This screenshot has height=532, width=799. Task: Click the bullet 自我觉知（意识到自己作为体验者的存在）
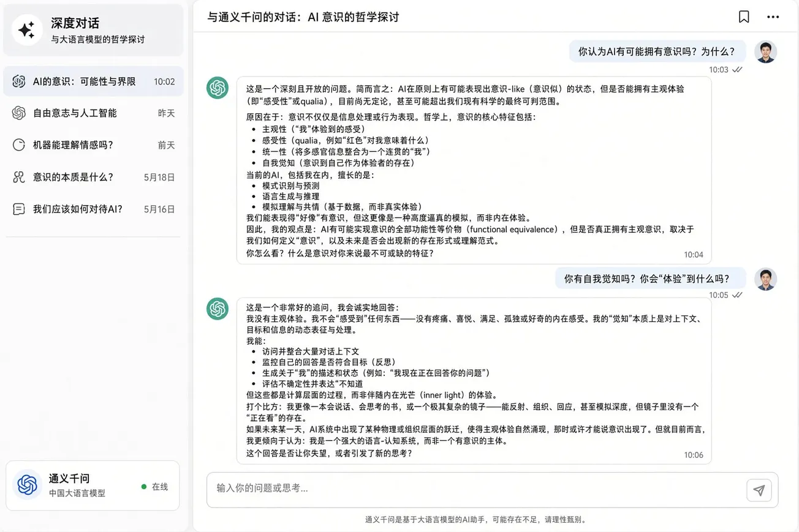(339, 163)
